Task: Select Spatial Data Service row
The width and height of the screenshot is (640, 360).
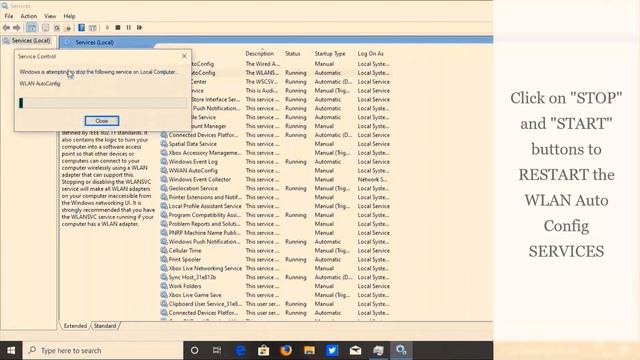Action: (276, 144)
